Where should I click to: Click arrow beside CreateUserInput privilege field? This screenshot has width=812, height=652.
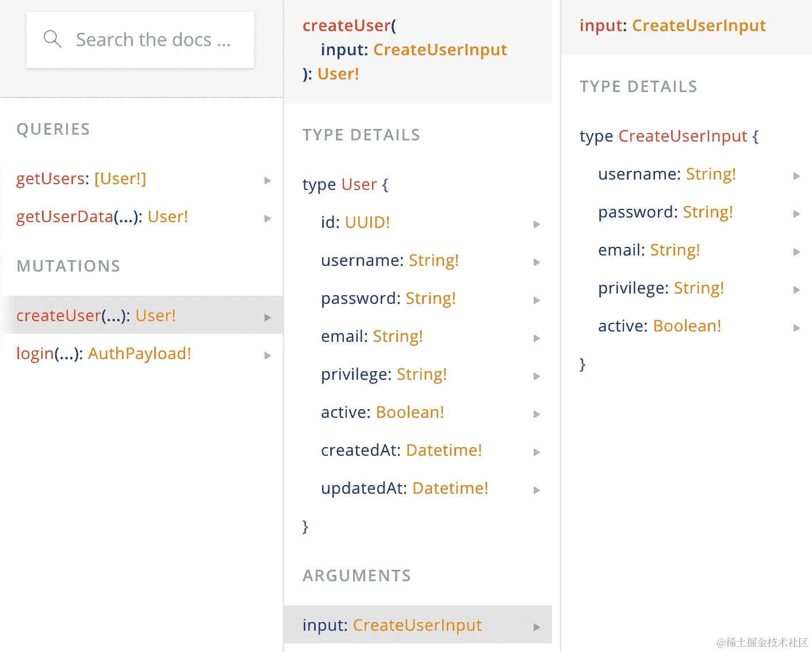point(796,290)
